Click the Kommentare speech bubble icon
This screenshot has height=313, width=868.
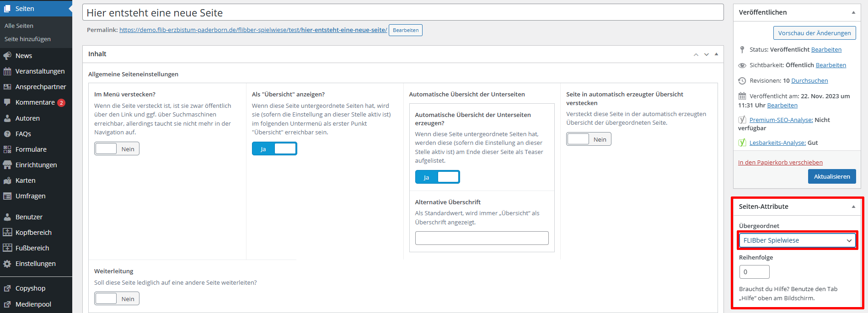point(7,102)
